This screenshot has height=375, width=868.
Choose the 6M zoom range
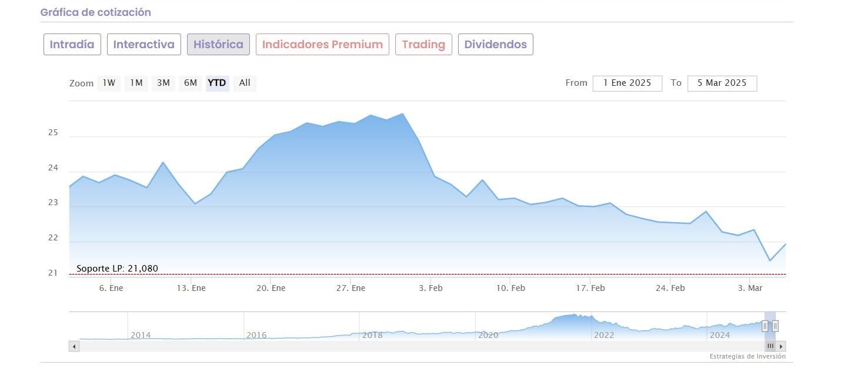[x=191, y=83]
